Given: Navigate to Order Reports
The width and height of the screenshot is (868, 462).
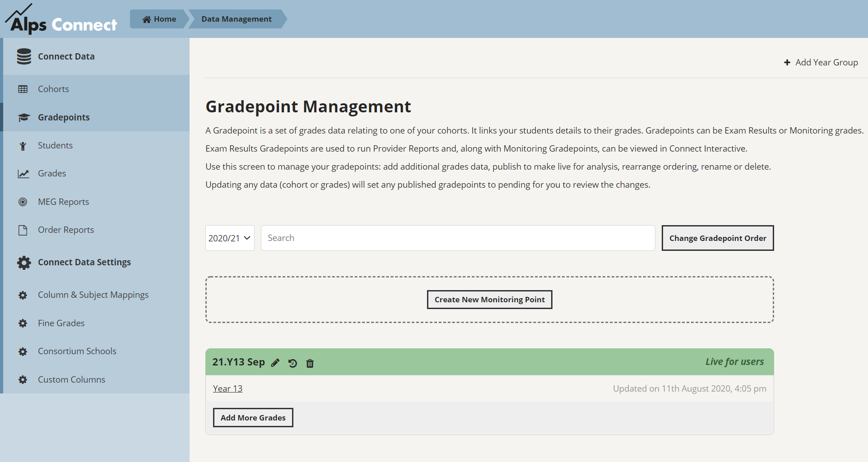Looking at the screenshot, I should 96,230.
